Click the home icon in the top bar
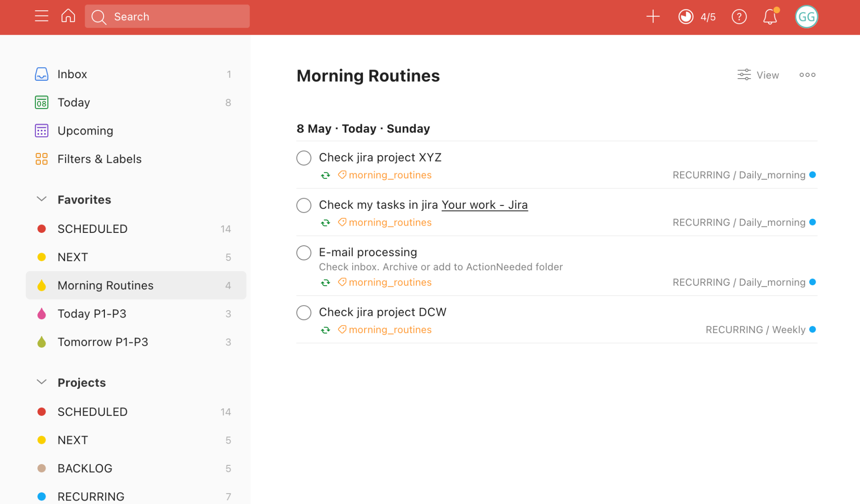 tap(68, 16)
